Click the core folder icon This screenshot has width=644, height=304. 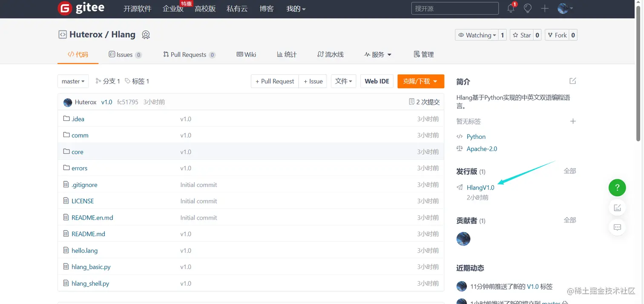coord(66,151)
